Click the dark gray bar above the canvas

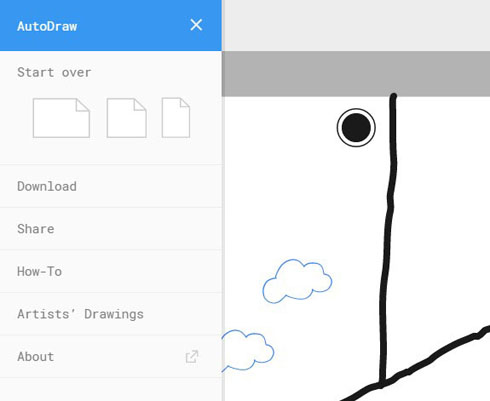(356, 74)
